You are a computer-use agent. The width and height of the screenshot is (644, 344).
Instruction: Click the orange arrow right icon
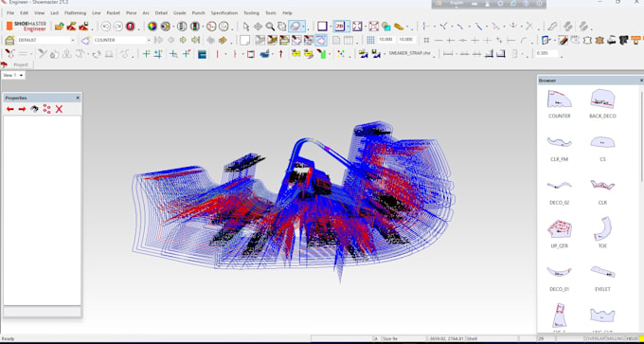point(223,41)
